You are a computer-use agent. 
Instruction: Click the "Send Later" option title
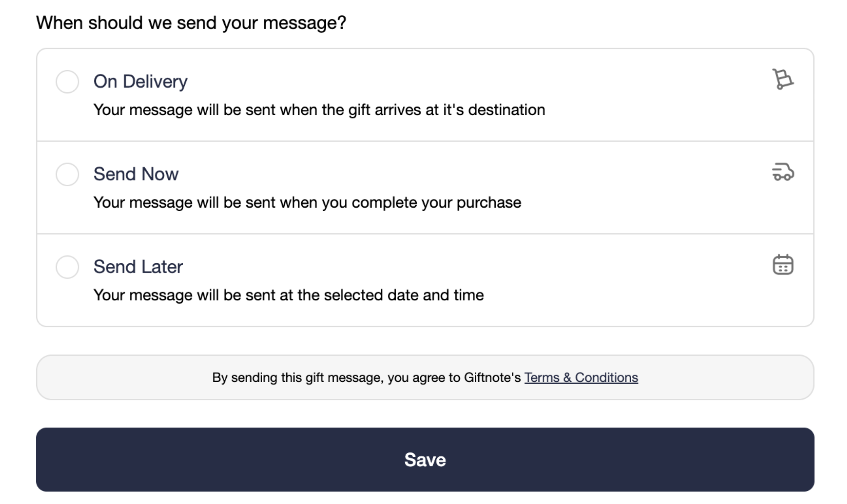[x=138, y=267]
